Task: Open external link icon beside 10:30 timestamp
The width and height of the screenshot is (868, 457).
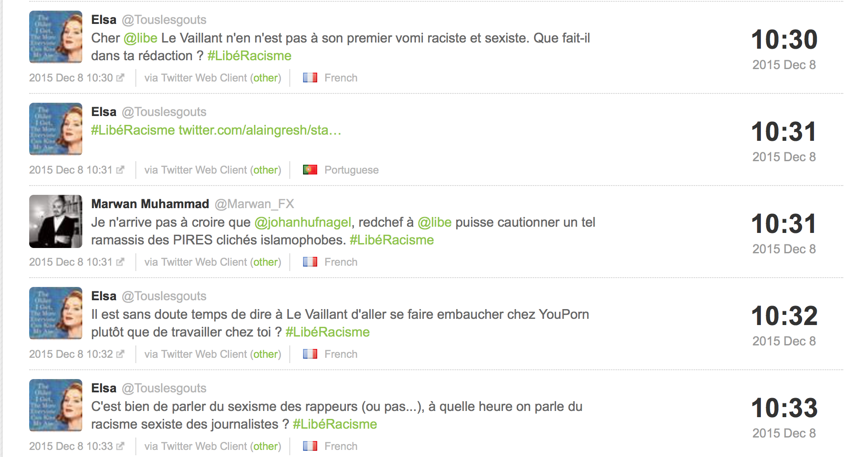Action: [120, 78]
